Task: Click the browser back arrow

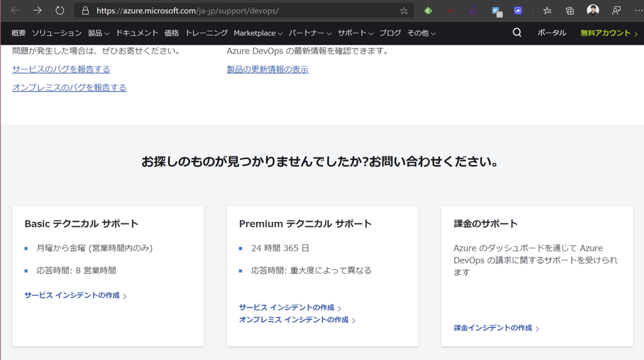Action: (15, 10)
